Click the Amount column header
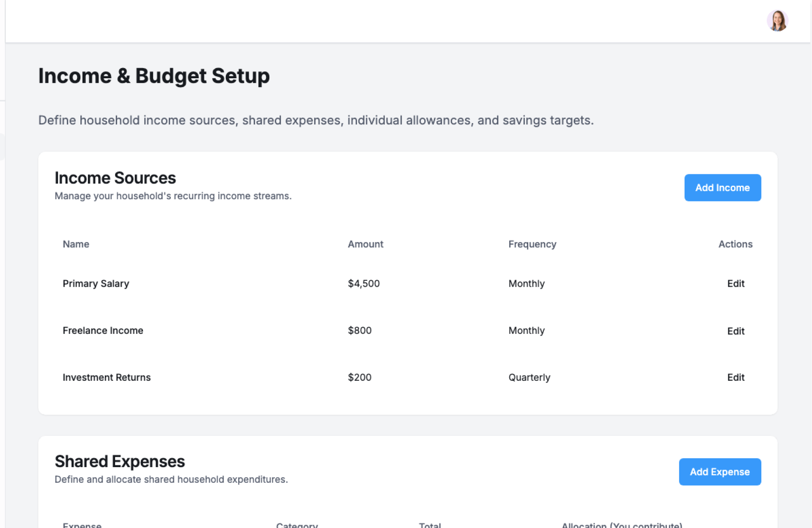Screen dimensions: 812x528 365,244
